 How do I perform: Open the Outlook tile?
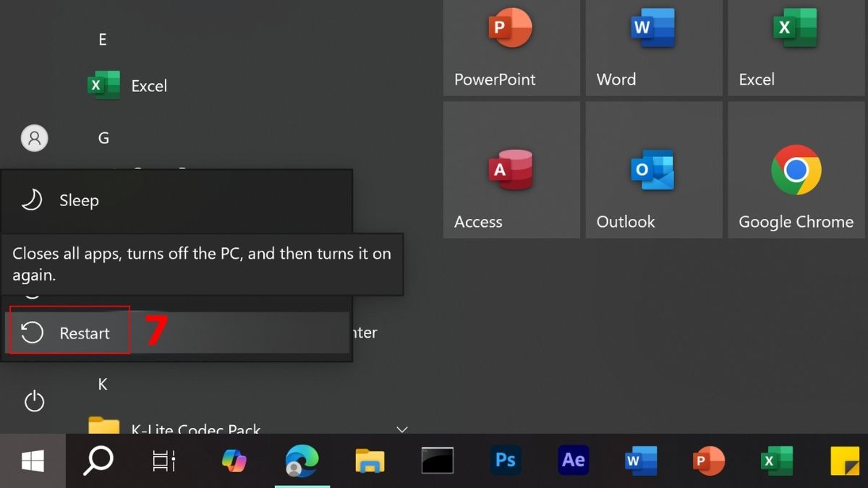pos(653,170)
